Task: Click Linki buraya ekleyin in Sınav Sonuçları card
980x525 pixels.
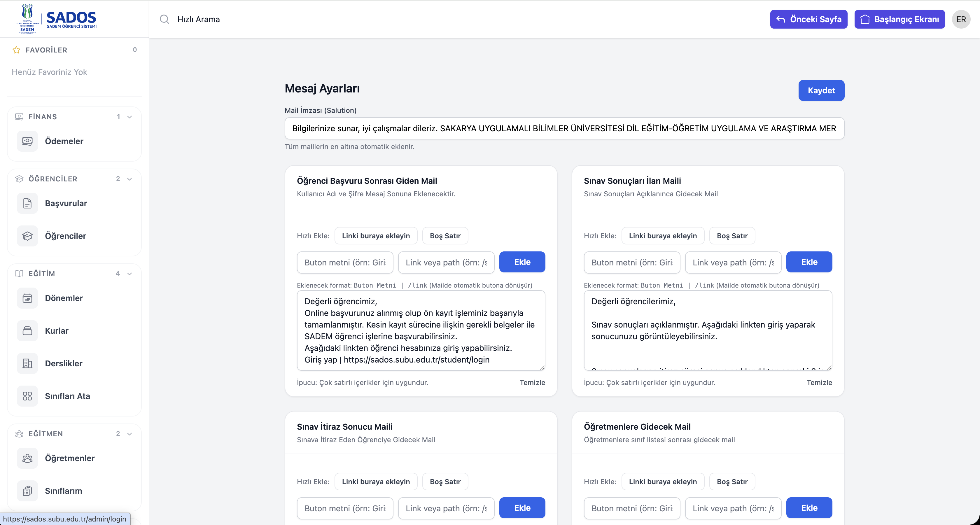Action: 663,235
